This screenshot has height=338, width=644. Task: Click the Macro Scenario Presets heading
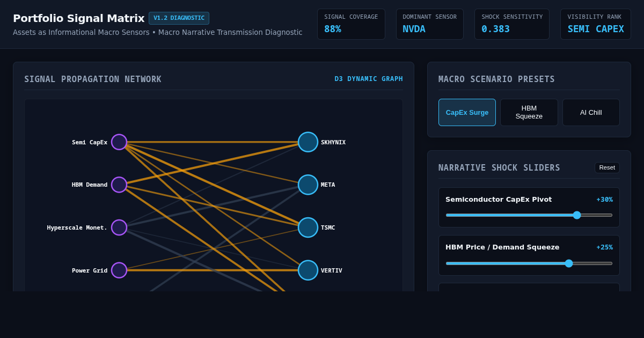[x=496, y=79]
